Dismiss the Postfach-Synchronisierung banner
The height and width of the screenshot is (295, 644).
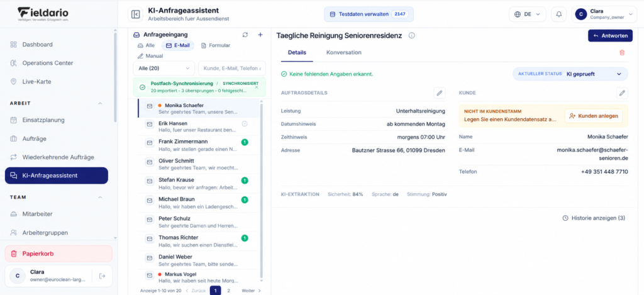[257, 87]
